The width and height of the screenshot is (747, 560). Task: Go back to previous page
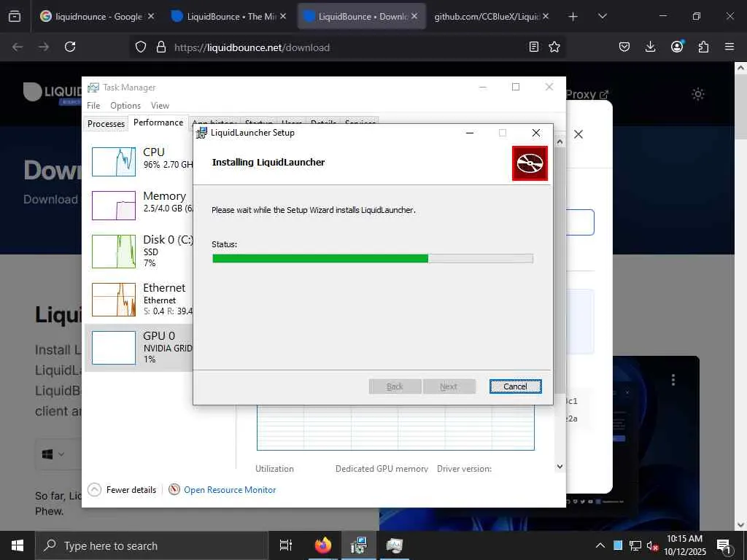tap(18, 47)
